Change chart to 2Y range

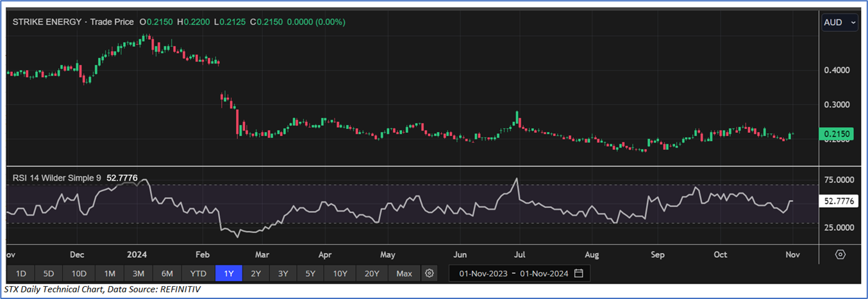click(256, 273)
